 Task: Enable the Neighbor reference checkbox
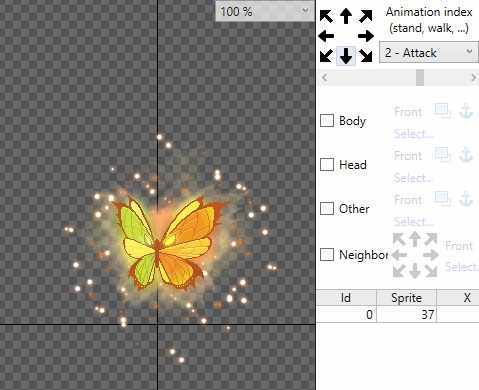coord(327,254)
